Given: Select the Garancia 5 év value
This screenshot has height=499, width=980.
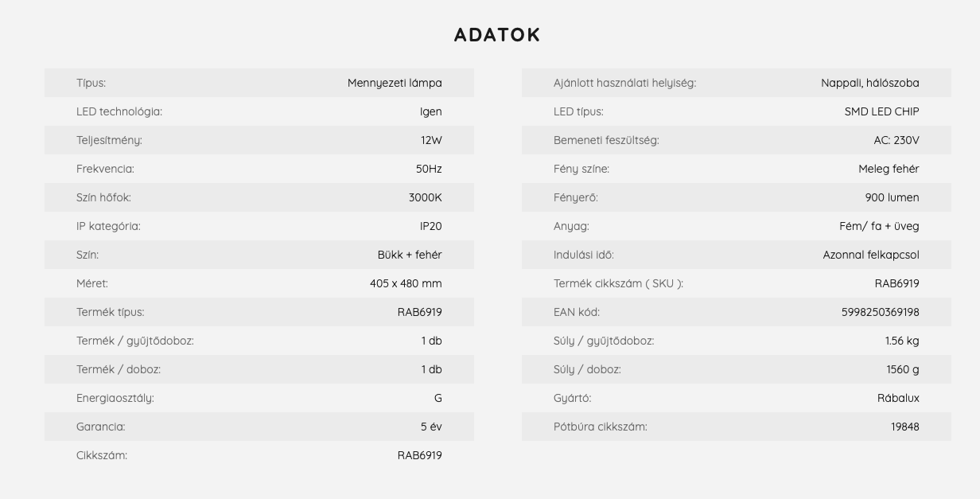Looking at the screenshot, I should 431,427.
